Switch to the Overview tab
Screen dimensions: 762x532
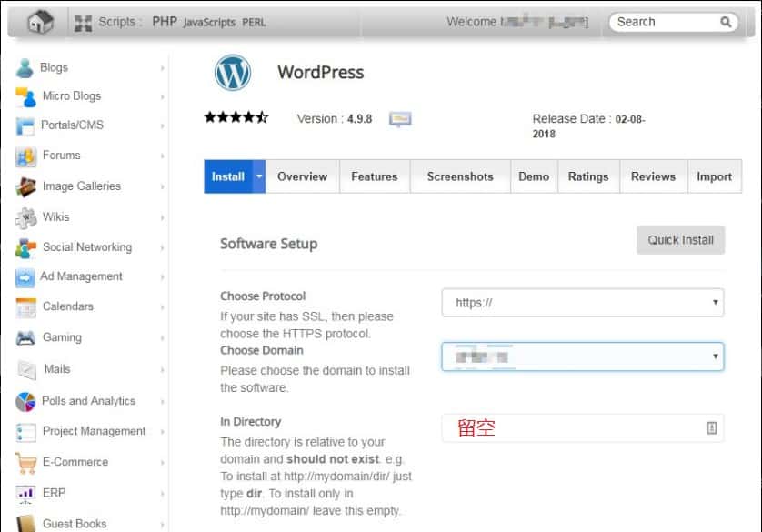[x=302, y=176]
